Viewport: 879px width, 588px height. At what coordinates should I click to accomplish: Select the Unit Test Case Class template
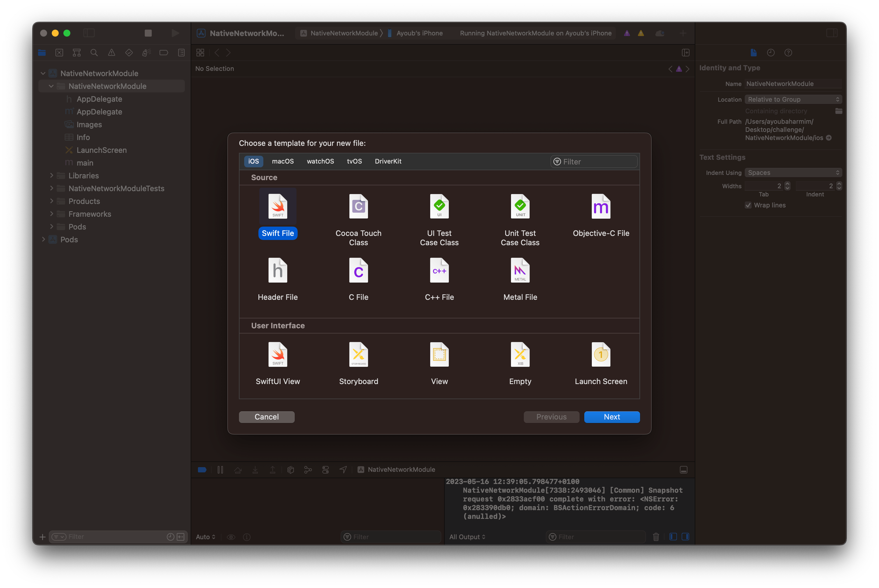click(x=520, y=220)
